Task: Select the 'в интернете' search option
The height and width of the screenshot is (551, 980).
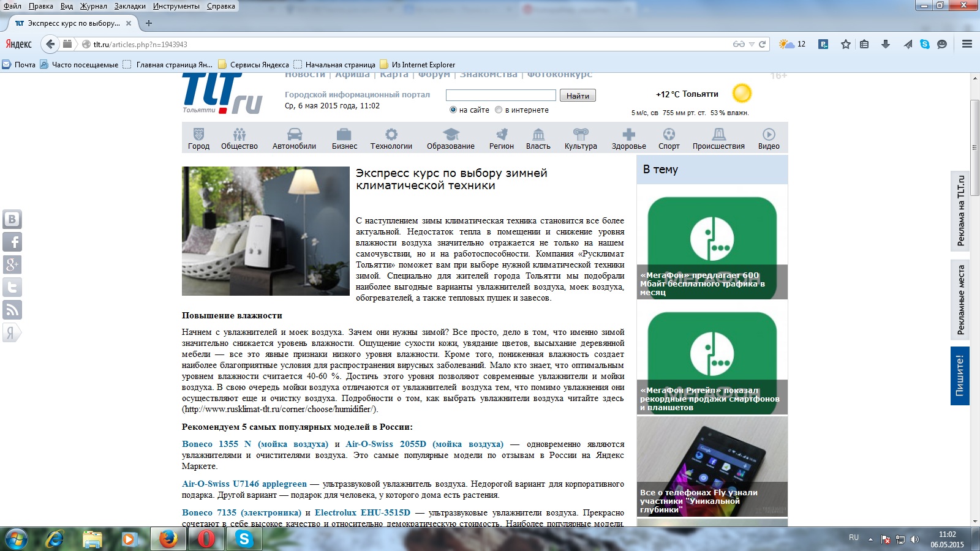Action: 499,110
